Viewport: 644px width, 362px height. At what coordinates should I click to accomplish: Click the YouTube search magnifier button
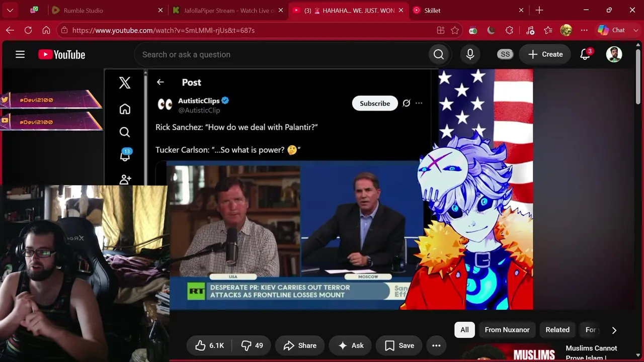[x=439, y=54]
